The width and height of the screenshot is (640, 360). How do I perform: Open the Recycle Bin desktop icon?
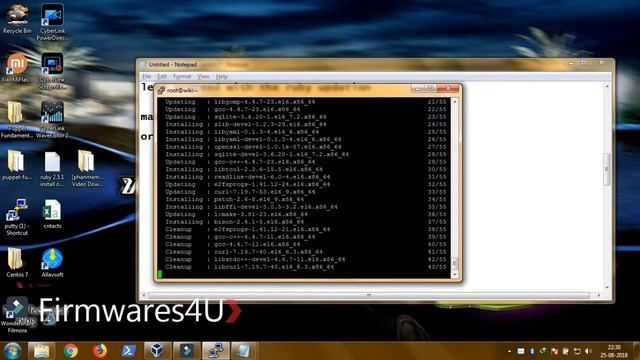17,18
